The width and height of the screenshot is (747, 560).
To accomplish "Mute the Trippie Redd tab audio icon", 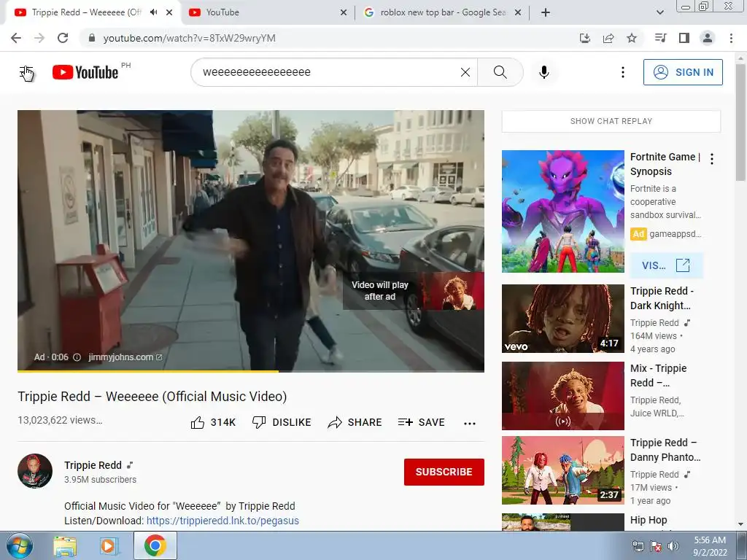I will (x=153, y=12).
